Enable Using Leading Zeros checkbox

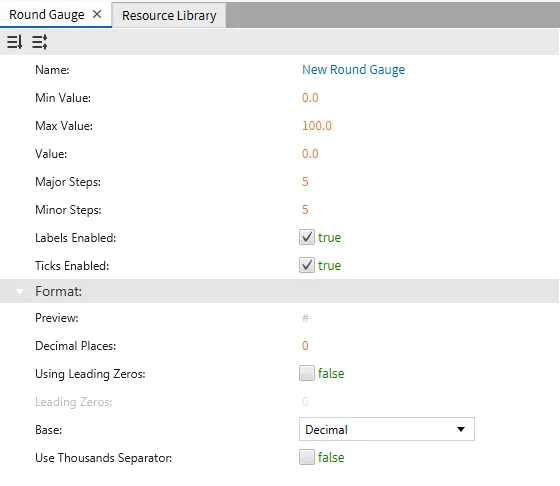pos(307,373)
